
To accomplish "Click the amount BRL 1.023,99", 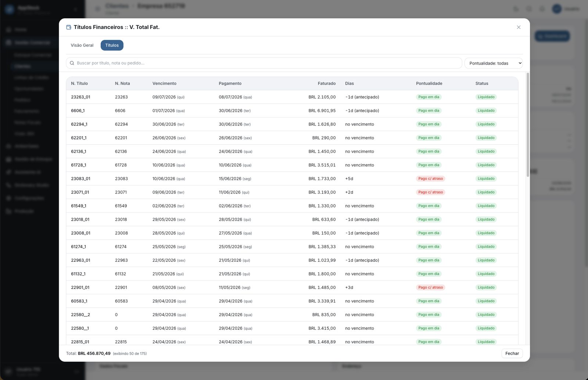I will pos(322,260).
